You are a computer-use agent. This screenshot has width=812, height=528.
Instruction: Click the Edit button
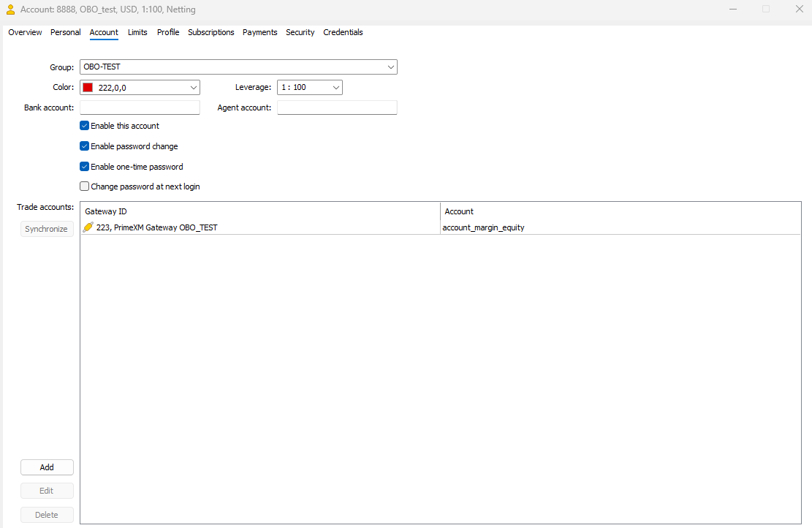click(x=47, y=491)
